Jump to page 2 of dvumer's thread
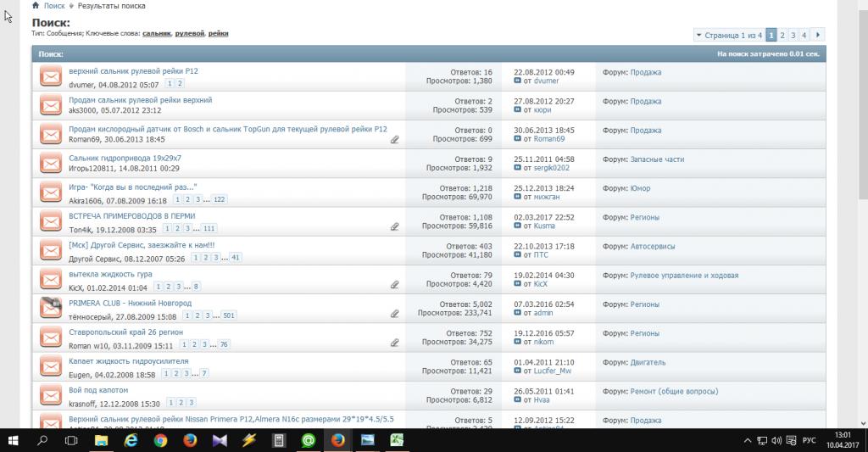868x452 pixels. point(180,84)
